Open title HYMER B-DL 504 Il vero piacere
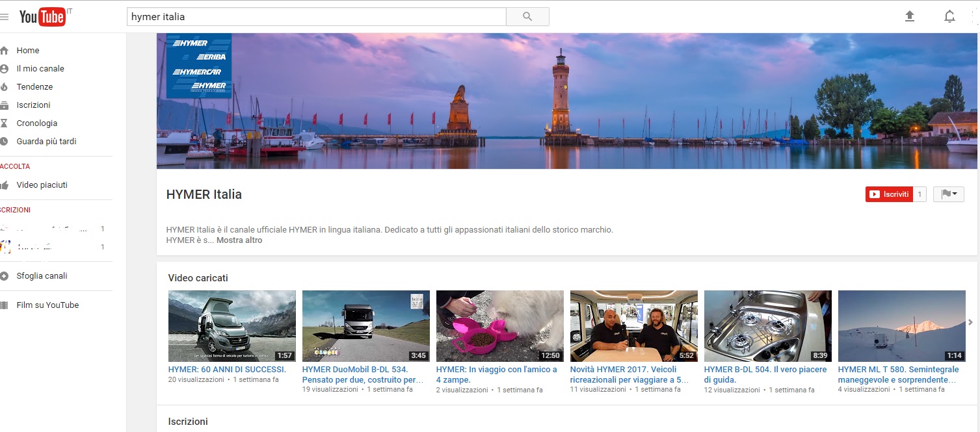Screen dimensions: 980x432 765,375
